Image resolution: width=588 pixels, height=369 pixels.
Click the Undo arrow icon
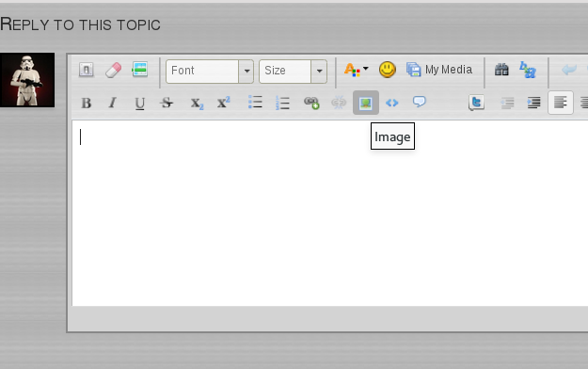click(x=569, y=70)
